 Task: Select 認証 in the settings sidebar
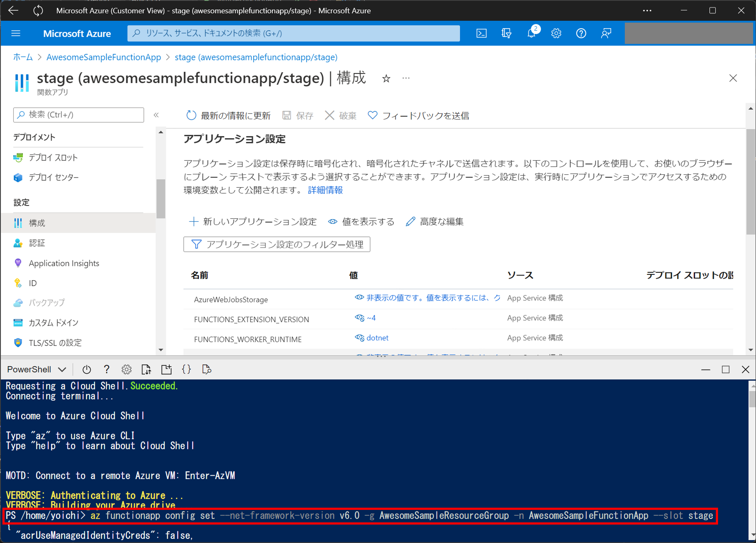pos(37,243)
